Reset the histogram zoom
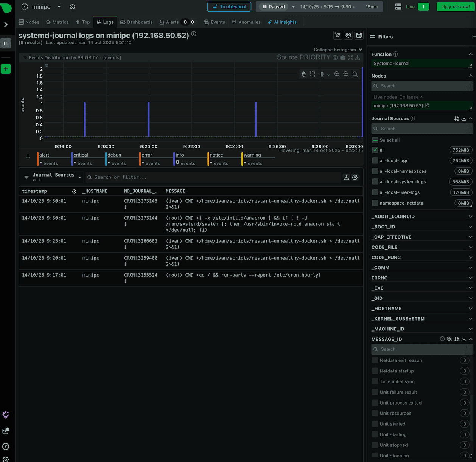Screen dimensions: 476x462 355,74
